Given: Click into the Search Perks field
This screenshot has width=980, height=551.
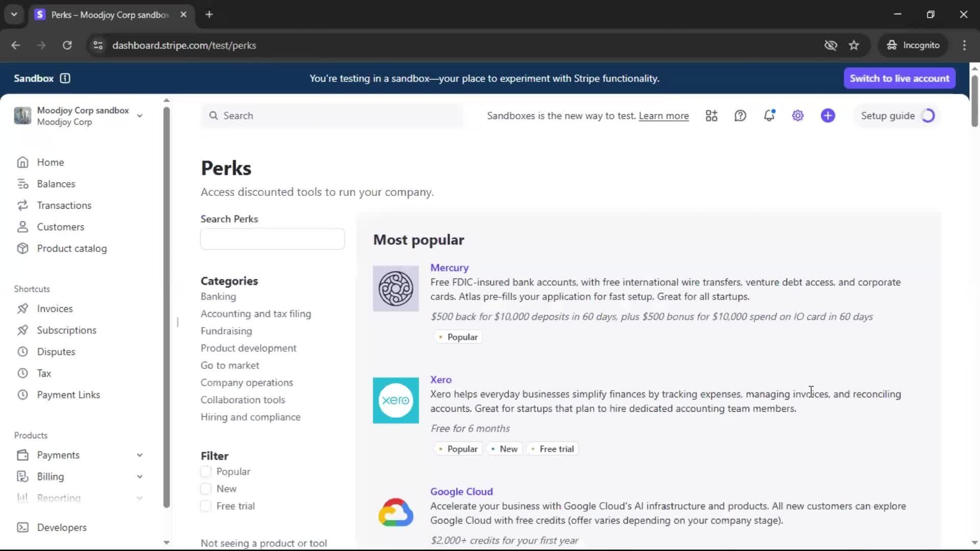Looking at the screenshot, I should [x=272, y=239].
